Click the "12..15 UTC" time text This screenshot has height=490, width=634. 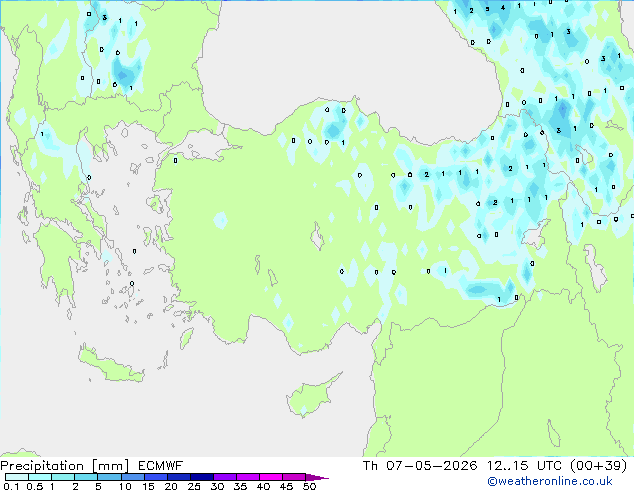tap(524, 466)
